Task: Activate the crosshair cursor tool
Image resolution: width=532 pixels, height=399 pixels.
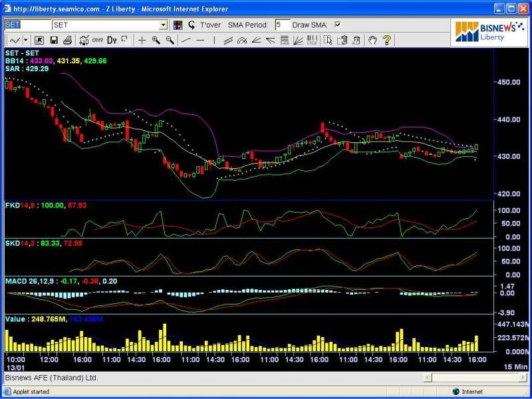Action: coord(142,41)
